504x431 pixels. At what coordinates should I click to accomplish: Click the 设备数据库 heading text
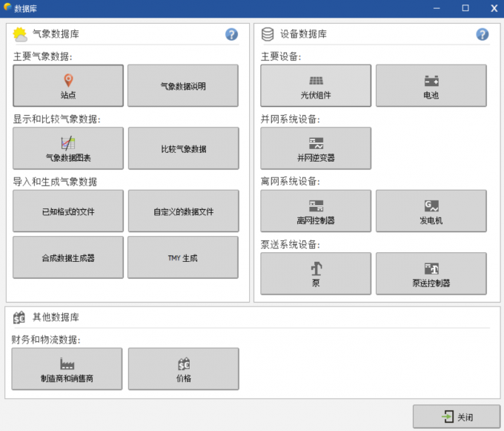(x=303, y=34)
